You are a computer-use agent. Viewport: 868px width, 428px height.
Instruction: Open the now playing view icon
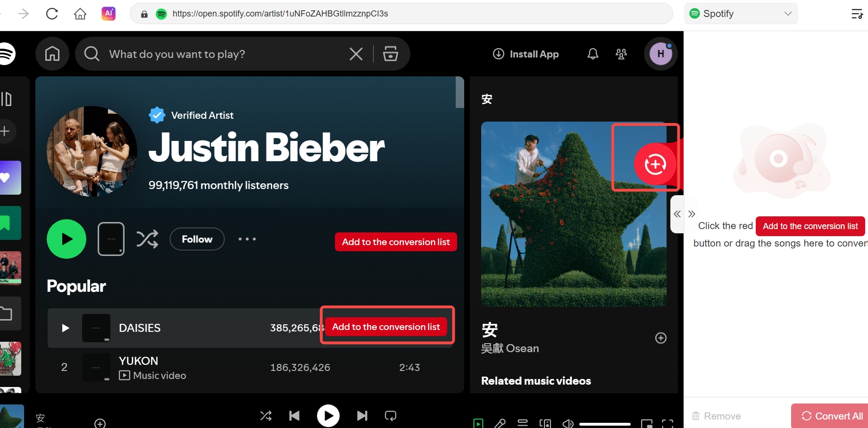pyautogui.click(x=479, y=423)
